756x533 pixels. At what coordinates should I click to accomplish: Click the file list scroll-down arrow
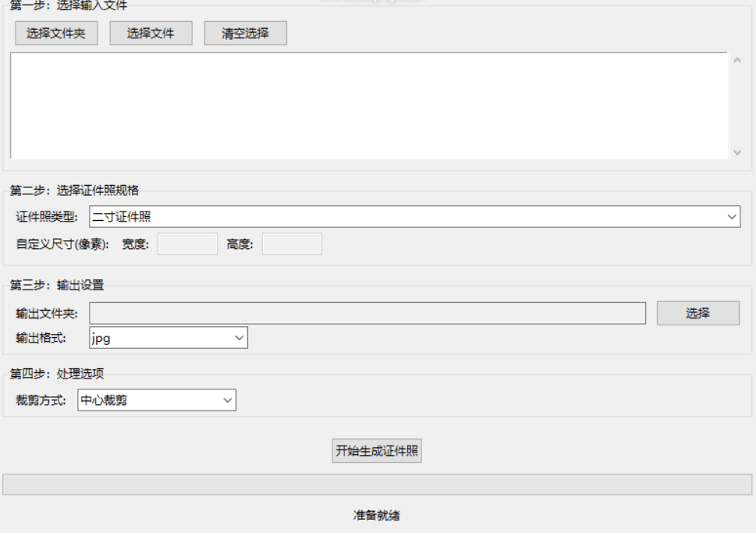click(x=738, y=152)
